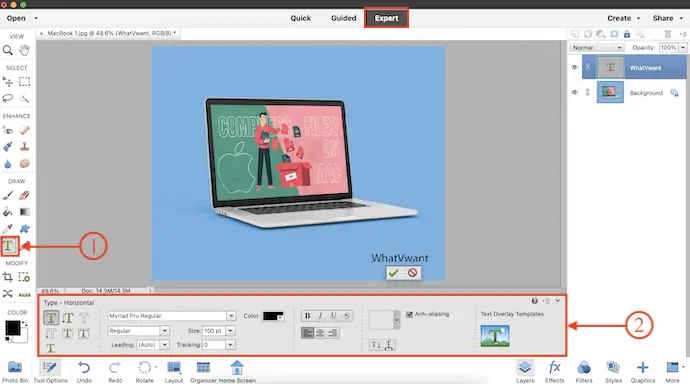Select the Straighten tool

point(24,294)
